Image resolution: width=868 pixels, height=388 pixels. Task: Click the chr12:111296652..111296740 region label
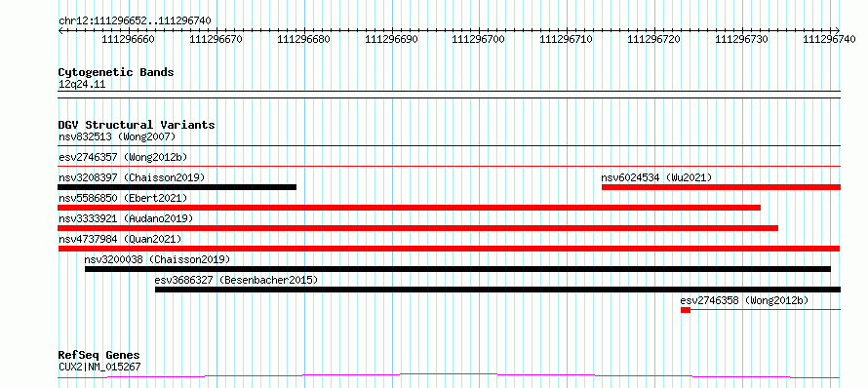point(135,21)
